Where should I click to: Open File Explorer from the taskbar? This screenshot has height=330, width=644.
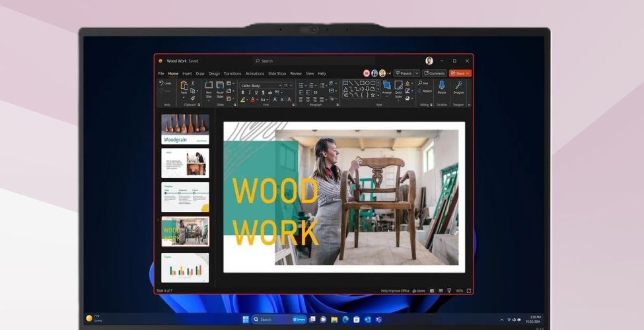tap(334, 319)
